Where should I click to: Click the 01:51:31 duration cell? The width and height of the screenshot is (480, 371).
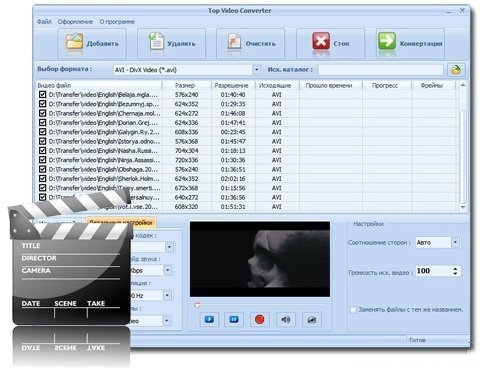(x=233, y=207)
